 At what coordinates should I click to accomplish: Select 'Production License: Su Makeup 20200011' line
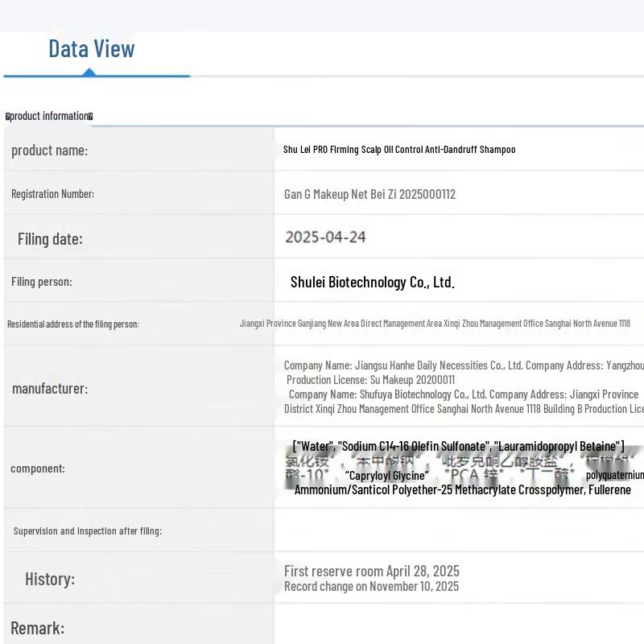370,380
